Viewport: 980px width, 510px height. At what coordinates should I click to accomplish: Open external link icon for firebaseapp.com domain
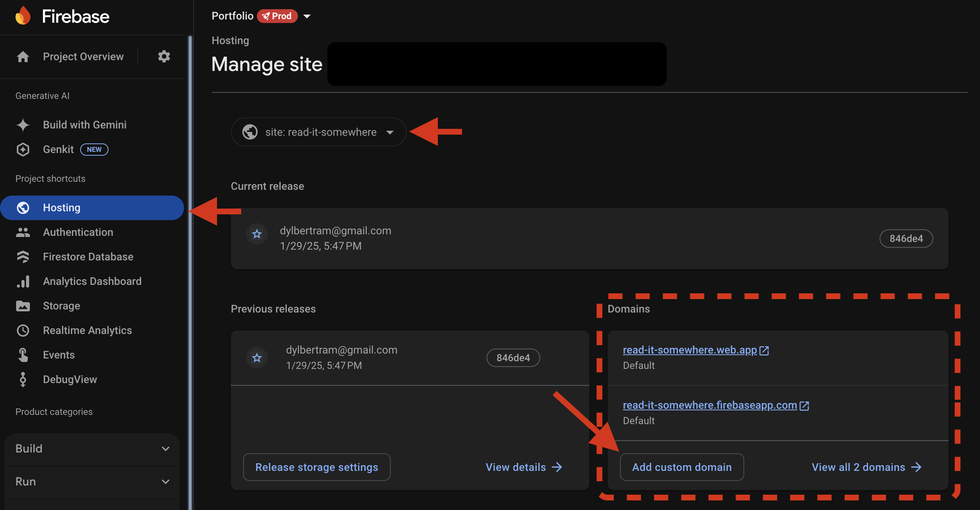click(804, 405)
